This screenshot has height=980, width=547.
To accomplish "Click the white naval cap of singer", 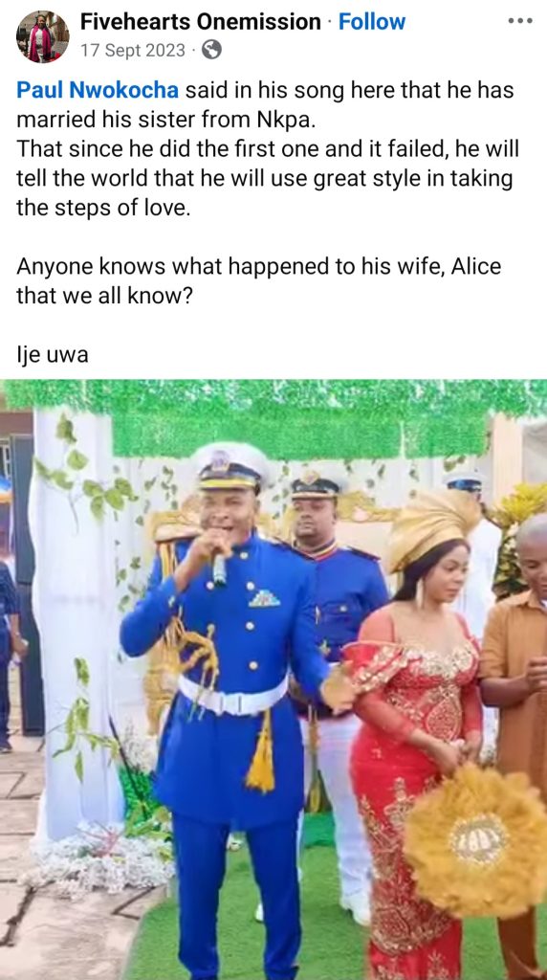I will coord(230,466).
